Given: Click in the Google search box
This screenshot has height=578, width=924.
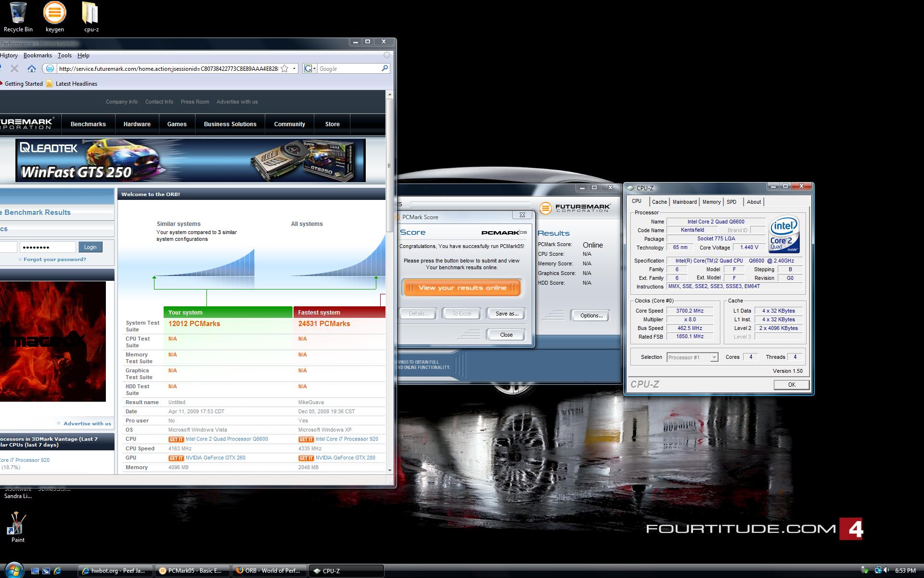Looking at the screenshot, I should pos(349,69).
